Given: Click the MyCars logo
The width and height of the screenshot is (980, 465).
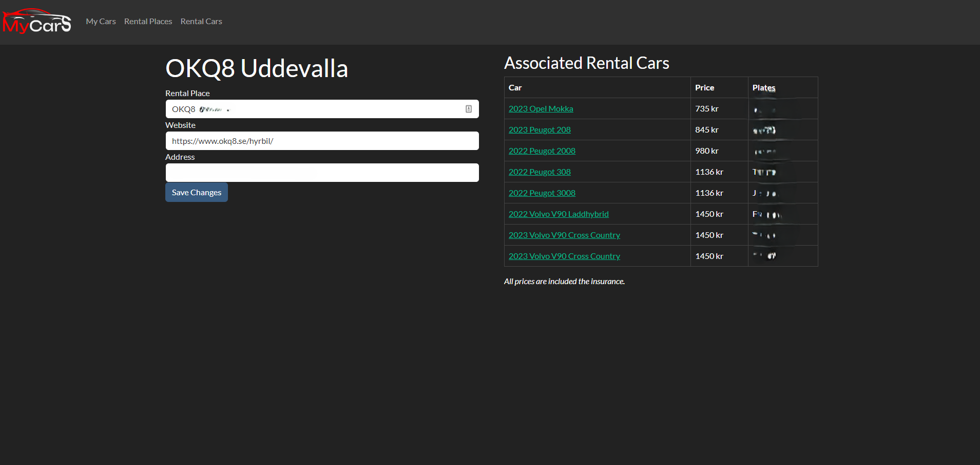Looking at the screenshot, I should coord(37,22).
